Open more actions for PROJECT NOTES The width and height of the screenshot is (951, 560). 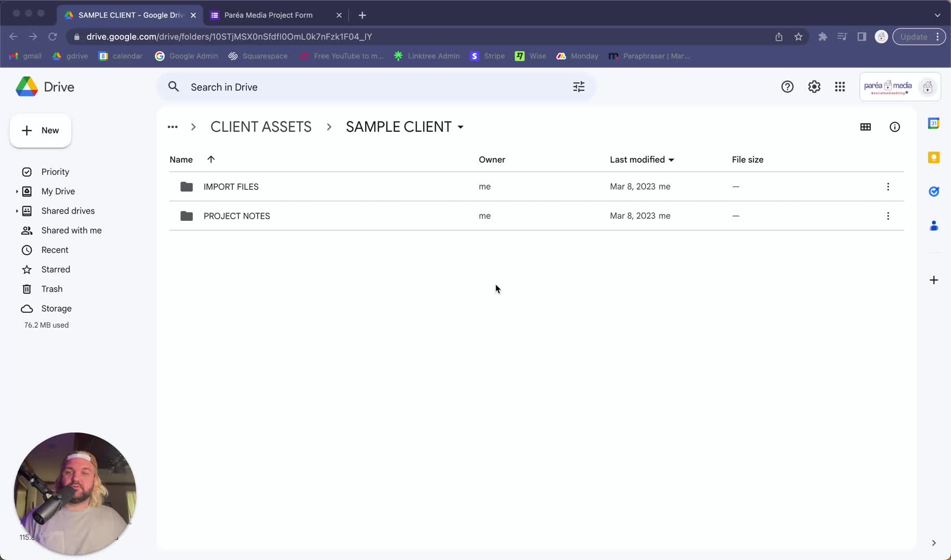tap(888, 216)
